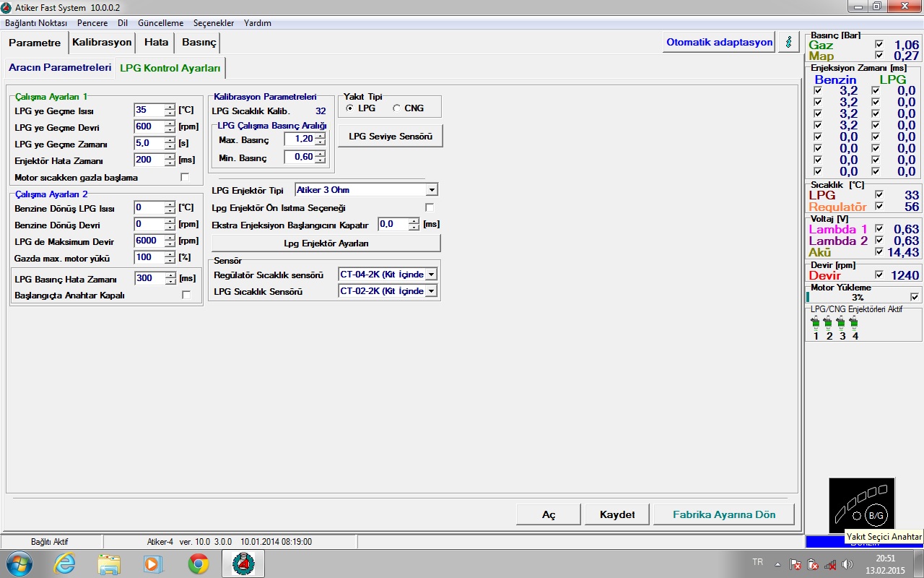
Task: Switch to Aracın Parametreleri sub-tab
Action: pyautogui.click(x=60, y=67)
